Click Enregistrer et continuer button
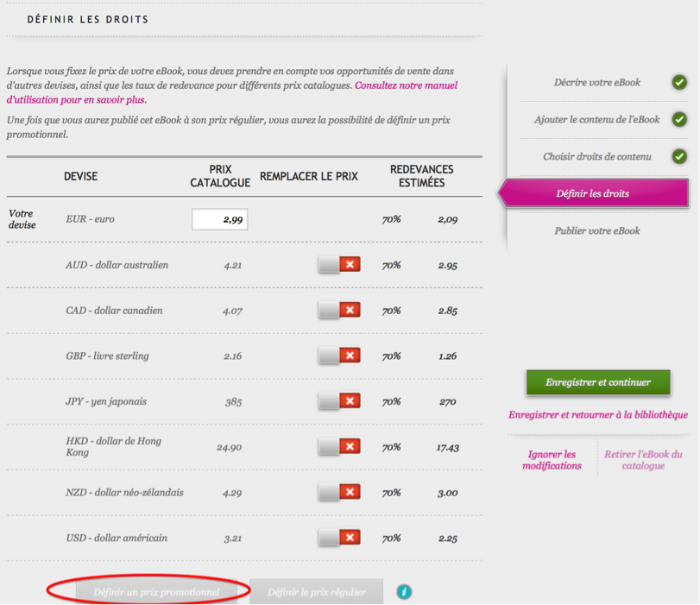700x605 pixels. (598, 382)
